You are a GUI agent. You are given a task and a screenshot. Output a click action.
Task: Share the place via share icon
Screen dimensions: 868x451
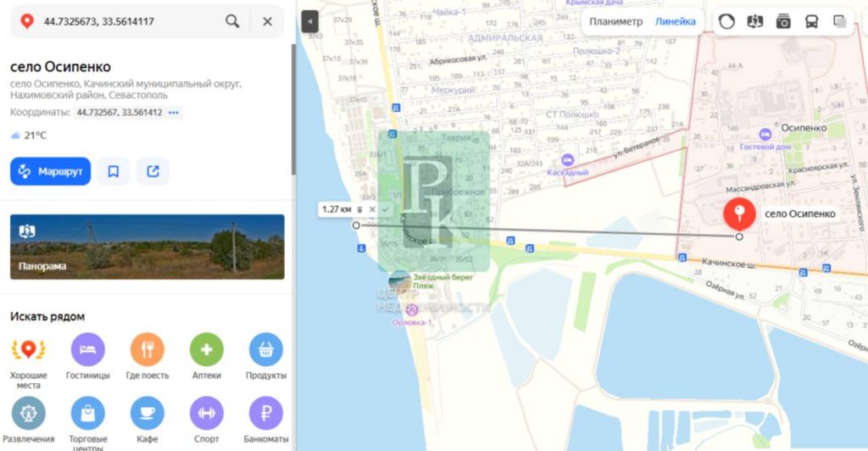pos(153,171)
